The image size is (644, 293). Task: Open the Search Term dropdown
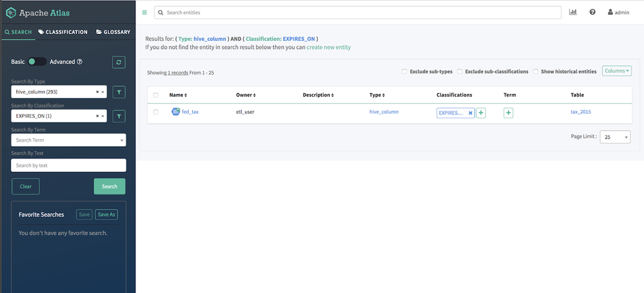[x=68, y=140]
